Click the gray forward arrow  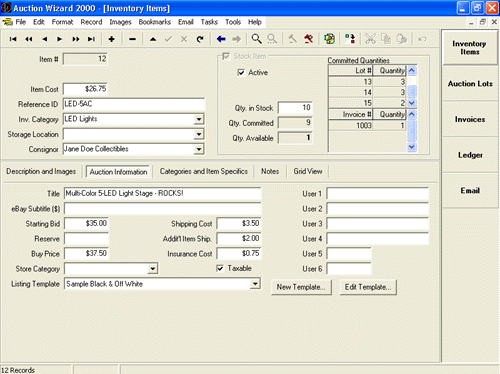(x=236, y=39)
